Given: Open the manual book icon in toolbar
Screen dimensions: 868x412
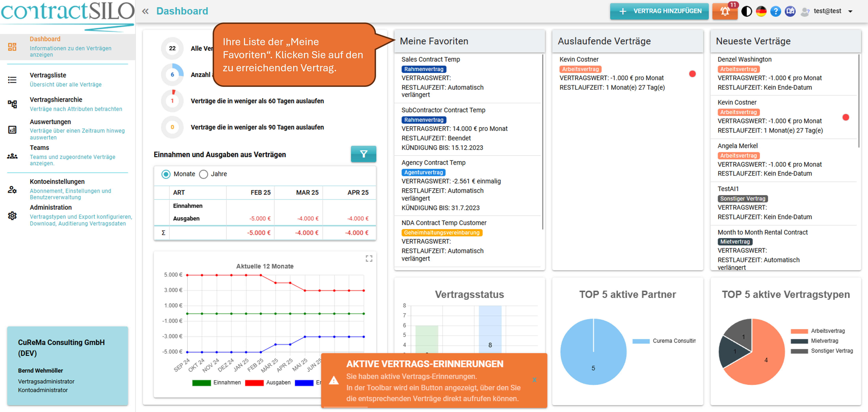Looking at the screenshot, I should point(790,11).
